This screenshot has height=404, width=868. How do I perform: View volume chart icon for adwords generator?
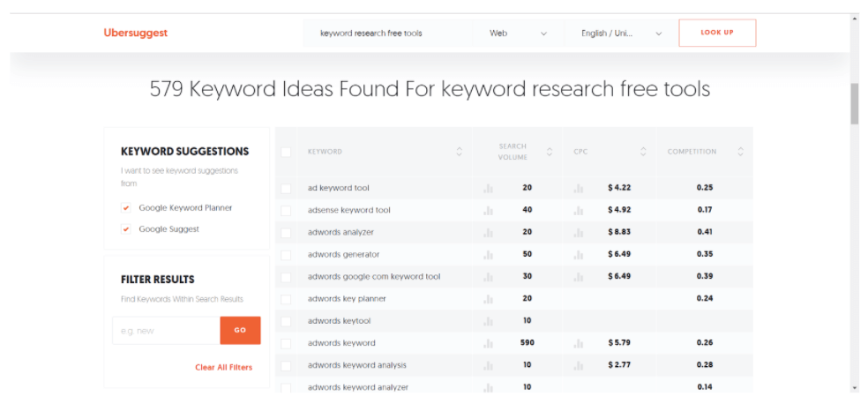488,255
